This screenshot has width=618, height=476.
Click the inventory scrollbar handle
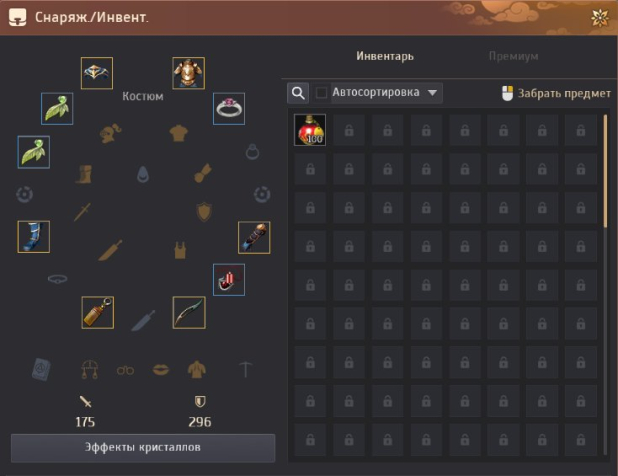click(606, 170)
